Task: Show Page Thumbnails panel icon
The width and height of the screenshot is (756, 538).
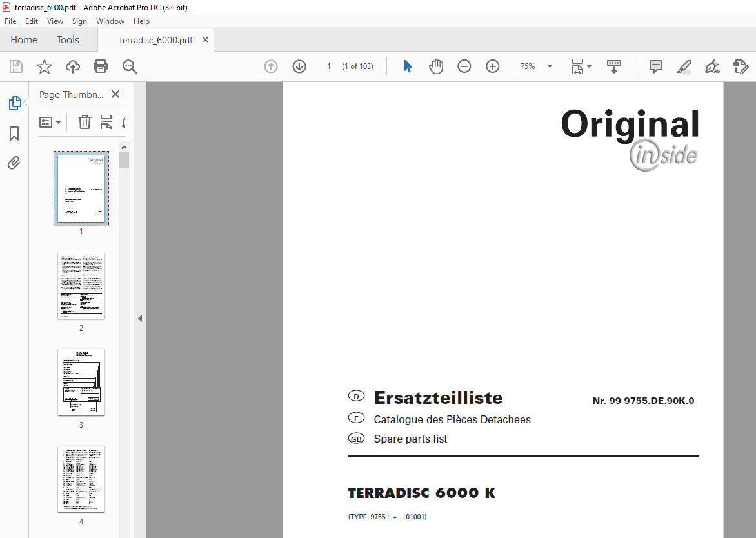Action: (x=15, y=103)
